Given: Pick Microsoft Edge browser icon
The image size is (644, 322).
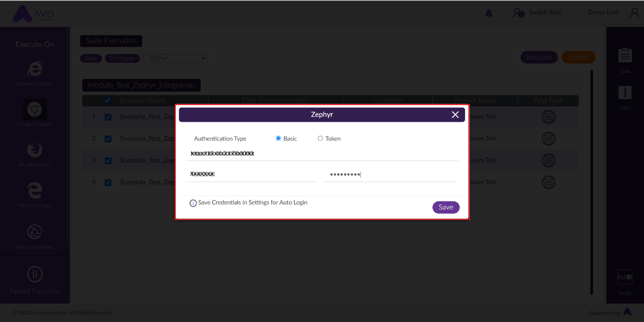Looking at the screenshot, I should (x=35, y=190).
